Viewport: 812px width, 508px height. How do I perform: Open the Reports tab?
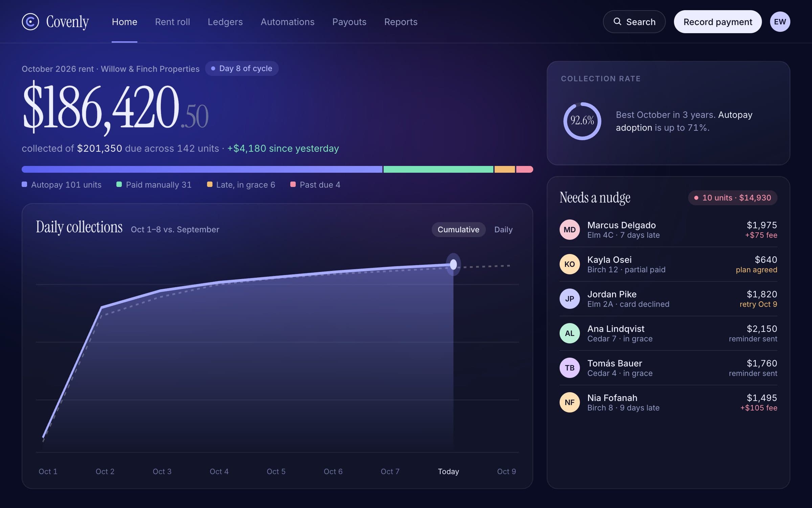401,22
